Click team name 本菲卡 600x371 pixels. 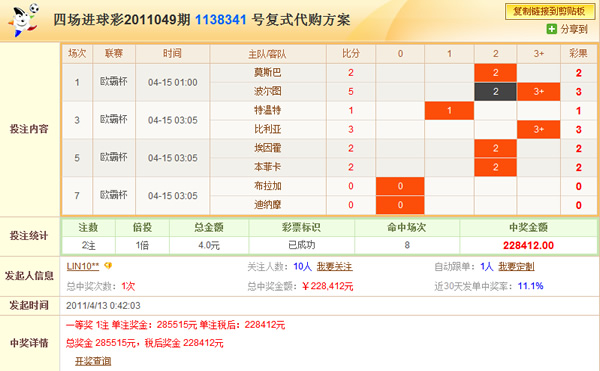click(267, 167)
